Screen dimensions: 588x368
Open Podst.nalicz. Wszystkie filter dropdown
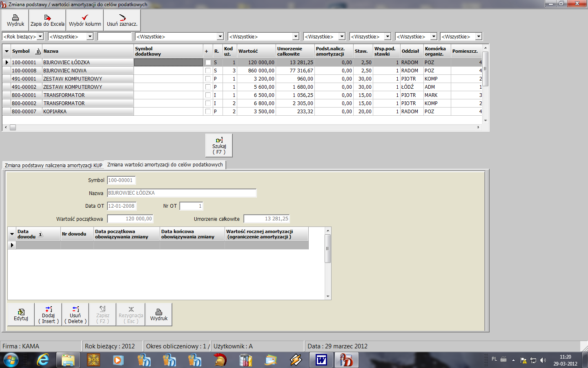(x=342, y=37)
